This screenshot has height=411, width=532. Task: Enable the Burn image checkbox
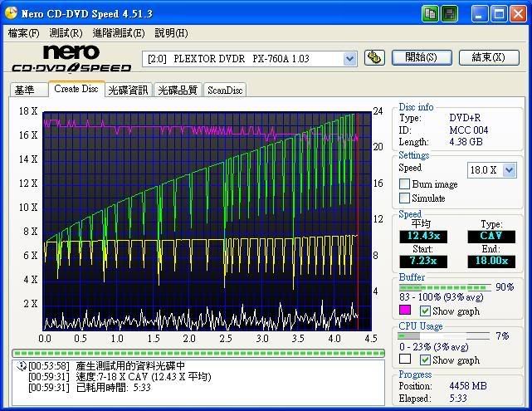(404, 184)
